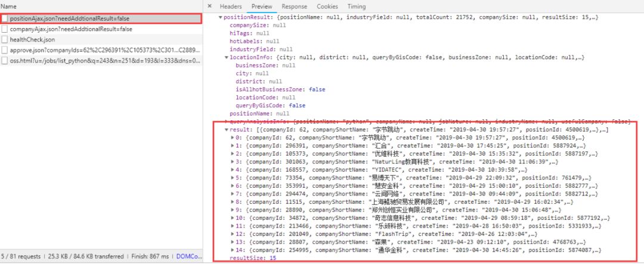
Task: Expand result item 4 for YIDATEC
Action: [x=233, y=170]
